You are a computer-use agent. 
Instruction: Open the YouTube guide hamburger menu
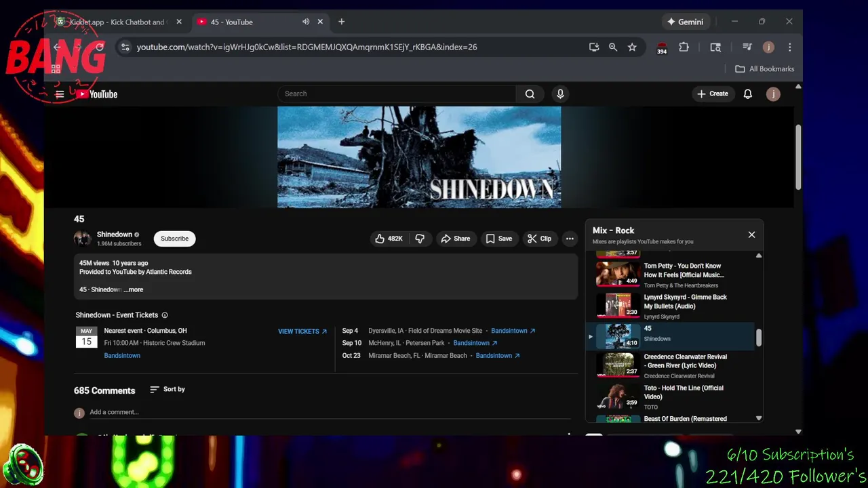click(60, 94)
